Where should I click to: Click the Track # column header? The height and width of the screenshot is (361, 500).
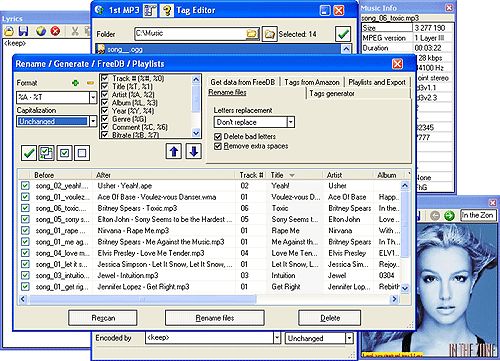click(x=252, y=175)
